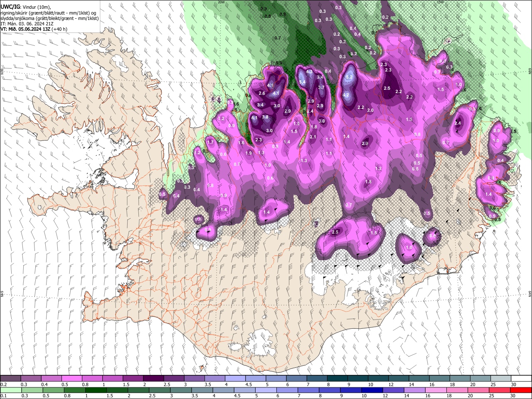Pick top-row white swatch after 30
This screenshot has height=399, width=532.
click(521, 379)
